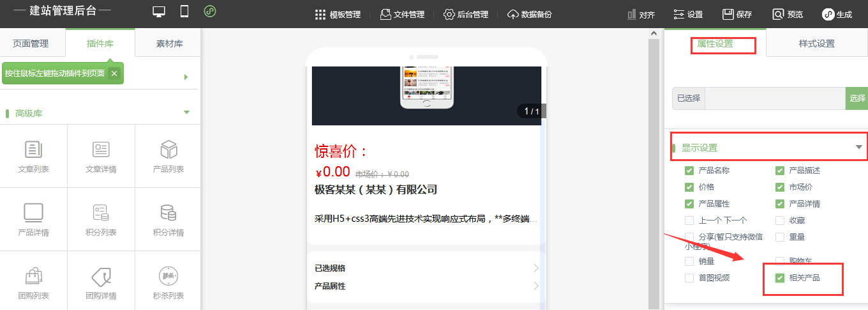Image resolution: width=868 pixels, height=310 pixels.
Task: Open 模板管理 template management
Action: (338, 14)
